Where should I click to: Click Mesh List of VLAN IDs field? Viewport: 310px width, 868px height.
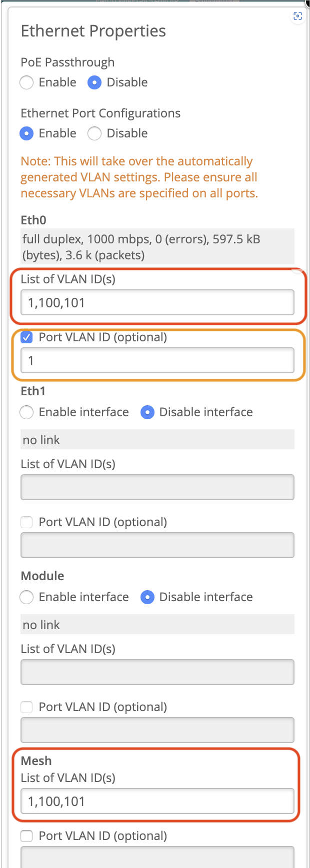[x=157, y=801]
